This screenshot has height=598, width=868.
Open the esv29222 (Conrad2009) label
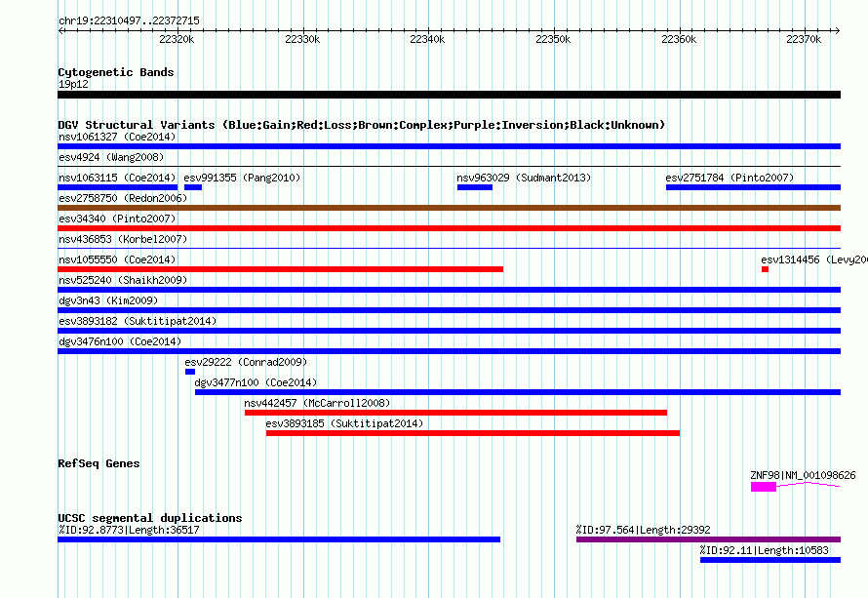(246, 362)
